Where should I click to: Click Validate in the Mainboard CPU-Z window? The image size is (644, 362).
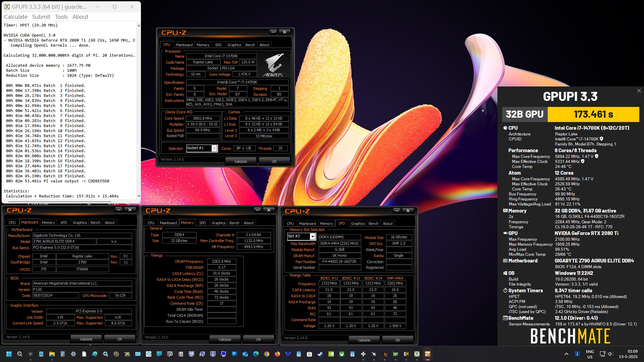[x=86, y=339]
